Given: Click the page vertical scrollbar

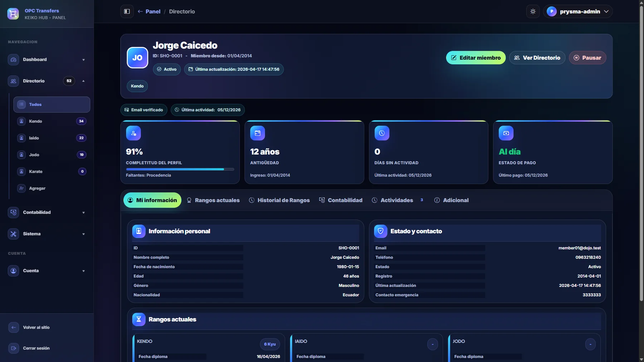Looking at the screenshot, I should click(x=641, y=154).
